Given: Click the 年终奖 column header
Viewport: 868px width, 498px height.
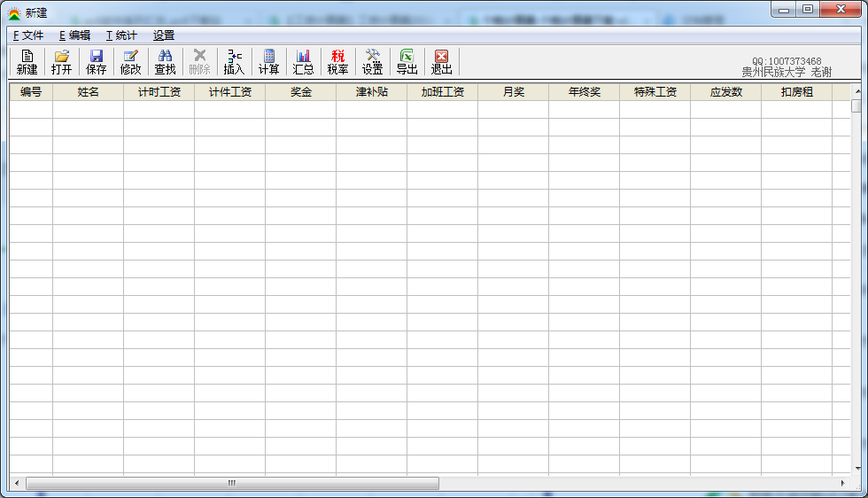Looking at the screenshot, I should coord(584,92).
